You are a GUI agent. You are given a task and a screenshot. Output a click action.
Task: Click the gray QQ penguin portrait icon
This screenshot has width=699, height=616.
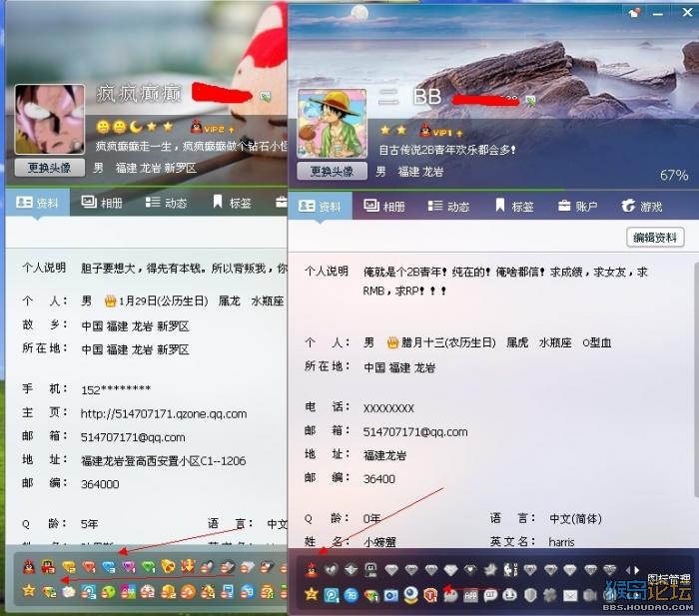(370, 570)
